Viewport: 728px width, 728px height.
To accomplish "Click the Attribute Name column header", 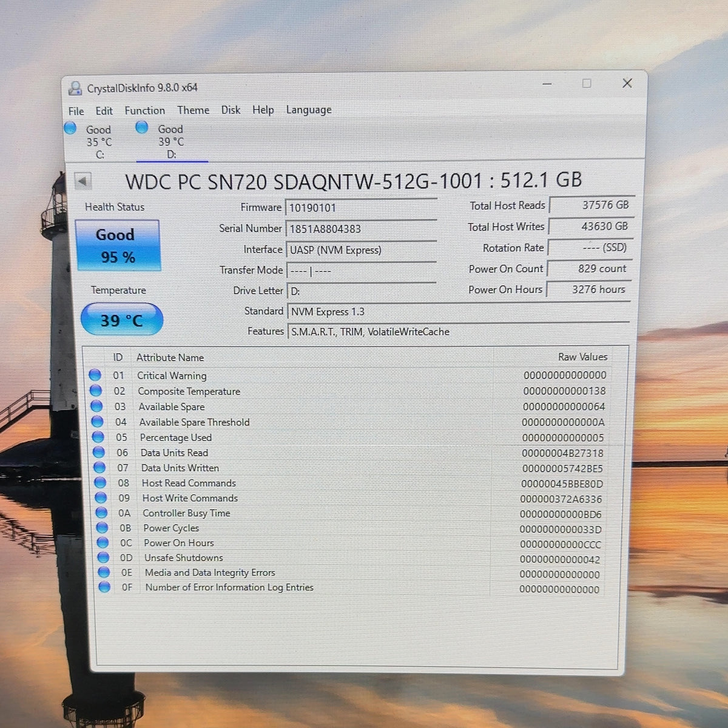I will (170, 357).
